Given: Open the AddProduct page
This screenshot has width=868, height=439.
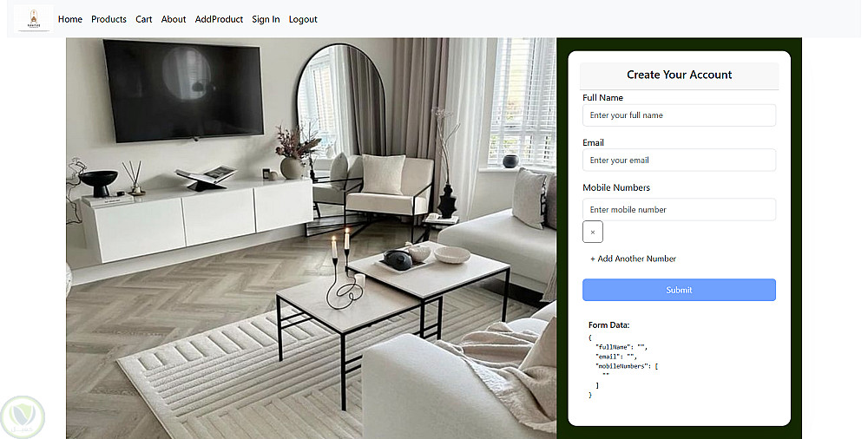Looking at the screenshot, I should tap(219, 19).
